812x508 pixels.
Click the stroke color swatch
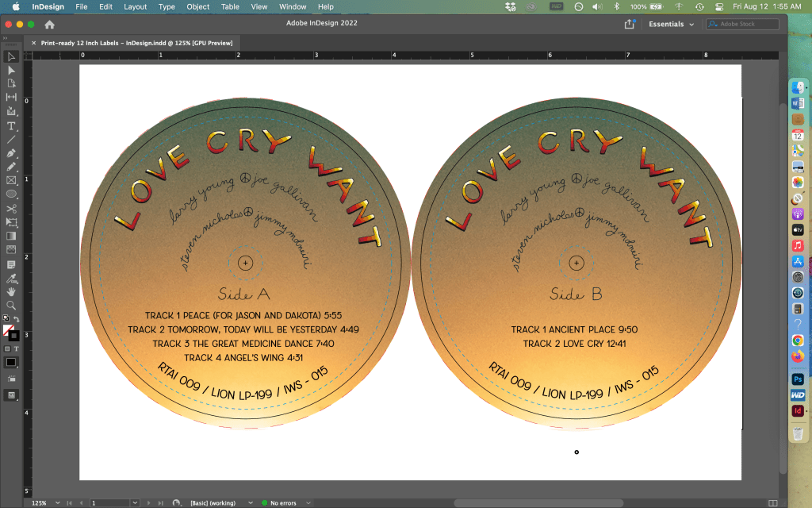14,335
